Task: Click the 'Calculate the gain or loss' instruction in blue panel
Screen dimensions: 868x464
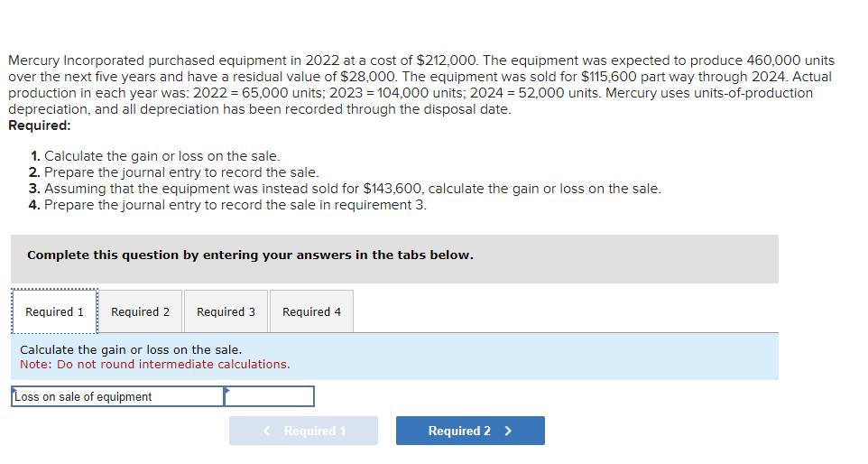Action: (131, 349)
